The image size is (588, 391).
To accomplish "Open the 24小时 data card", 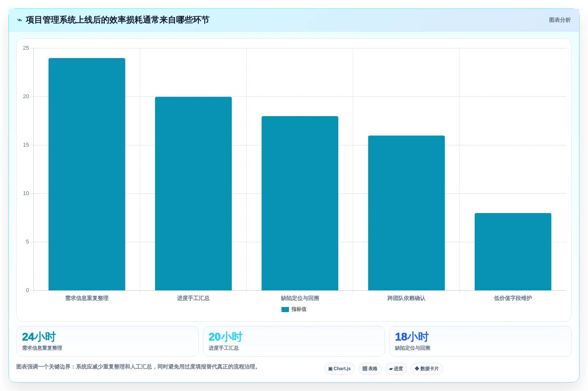I will click(x=107, y=341).
